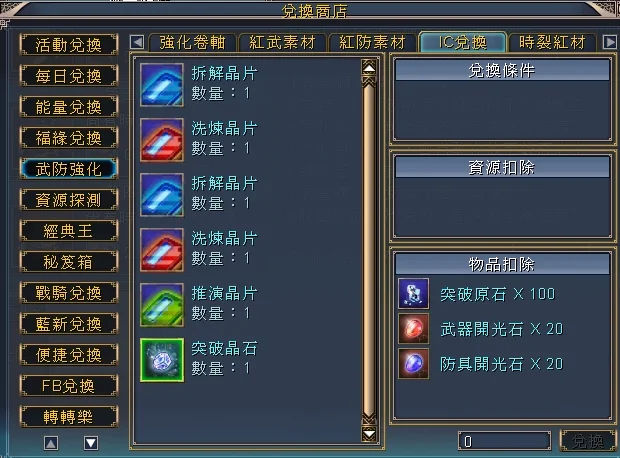Click the blue 防具開光石 gem icon
Viewport: 620px width, 458px height.
[x=414, y=363]
